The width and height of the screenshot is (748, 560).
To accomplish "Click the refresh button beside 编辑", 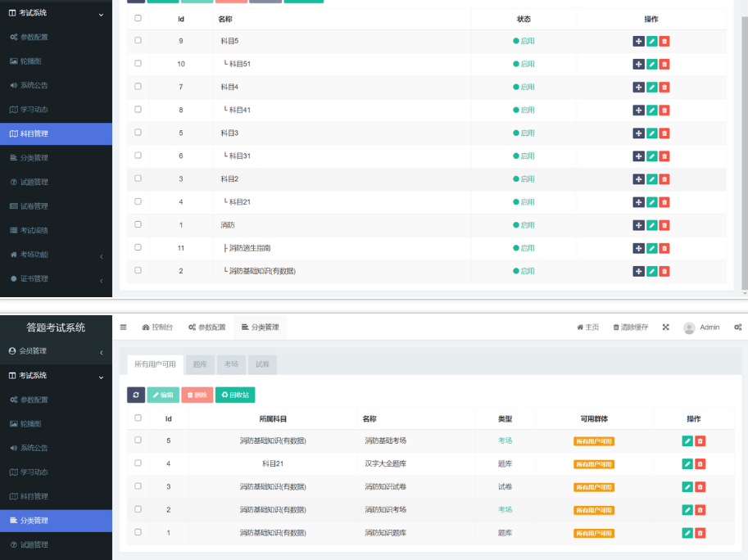I will pos(136,395).
